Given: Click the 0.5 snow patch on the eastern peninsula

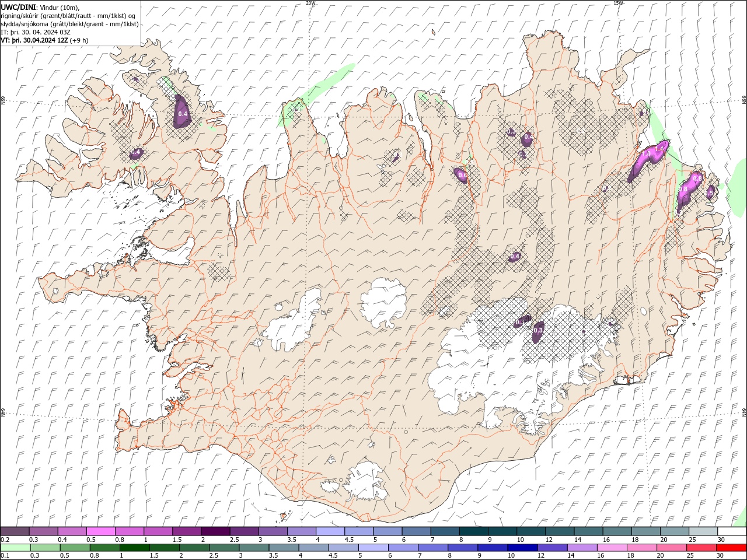Looking at the screenshot, I should (x=710, y=192).
